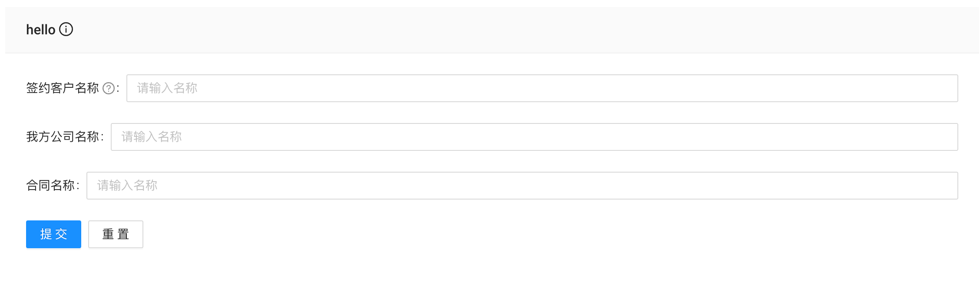The height and width of the screenshot is (293, 980).
Task: Click the 我方公司名称 label text
Action: (x=63, y=137)
